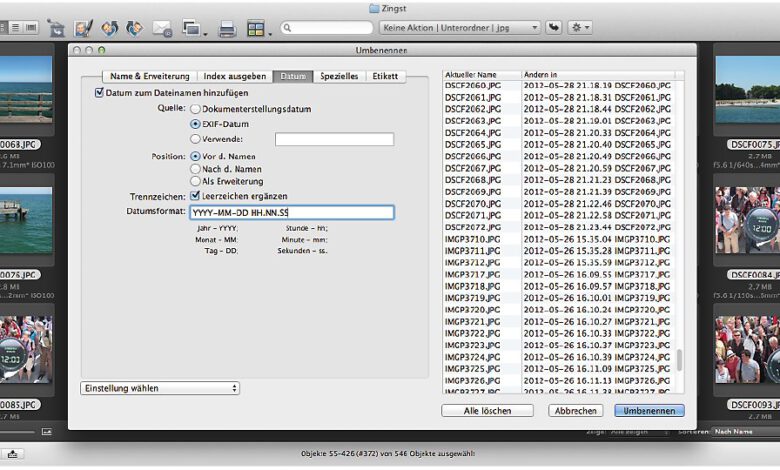Click the envelope email icon in toolbar
The width and height of the screenshot is (780, 470).
[161, 28]
